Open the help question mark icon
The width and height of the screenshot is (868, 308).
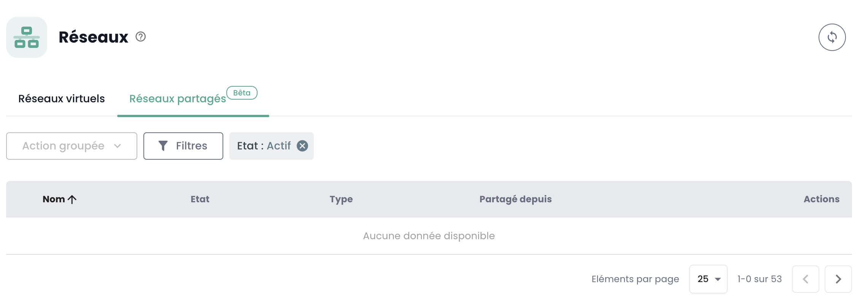pos(141,37)
